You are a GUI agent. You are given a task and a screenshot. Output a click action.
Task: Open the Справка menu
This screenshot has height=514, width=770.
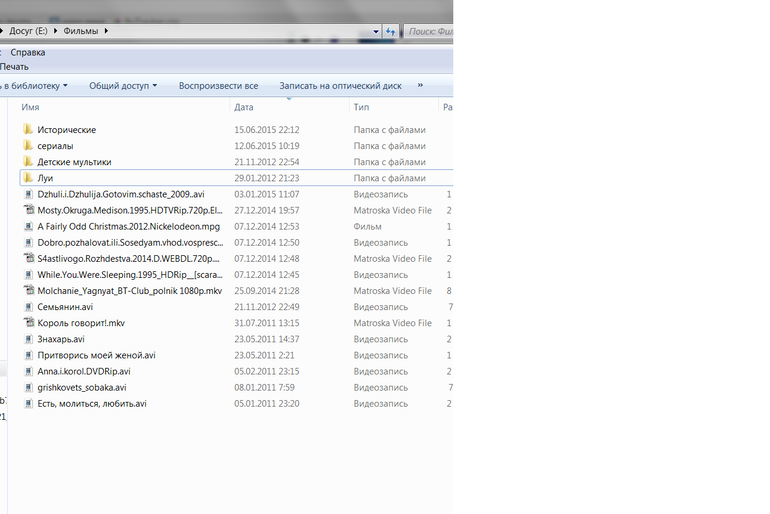coord(28,52)
